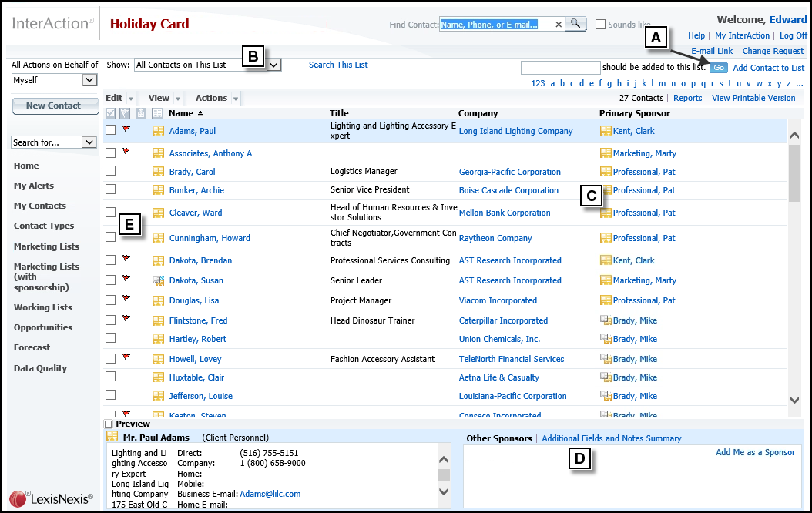Select the checkbox for Cleaver, Ward

110,213
